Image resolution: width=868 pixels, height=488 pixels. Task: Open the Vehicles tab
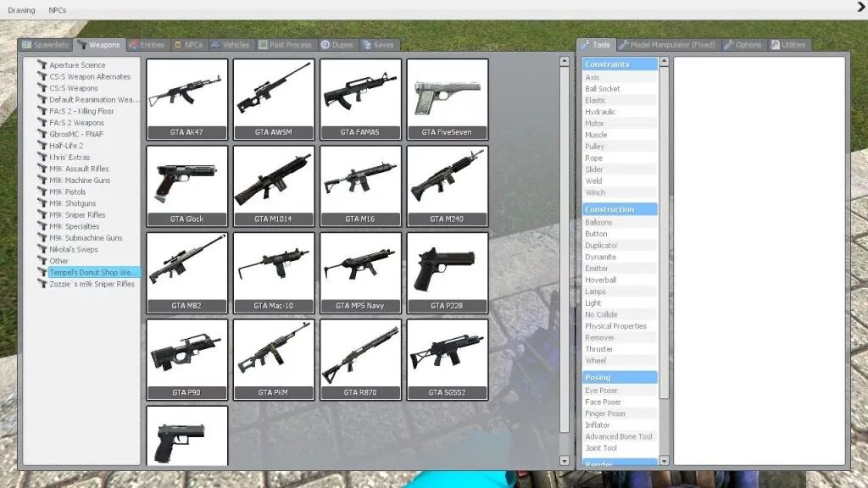click(231, 45)
